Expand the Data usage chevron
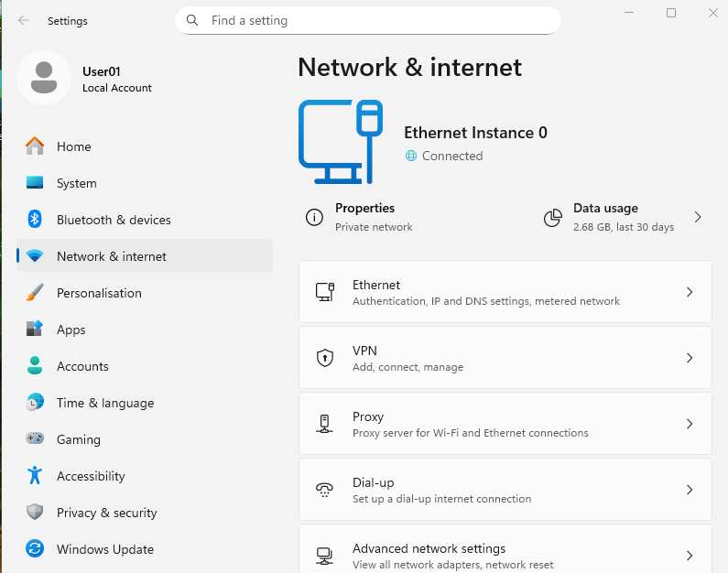The height and width of the screenshot is (573, 728). point(697,217)
